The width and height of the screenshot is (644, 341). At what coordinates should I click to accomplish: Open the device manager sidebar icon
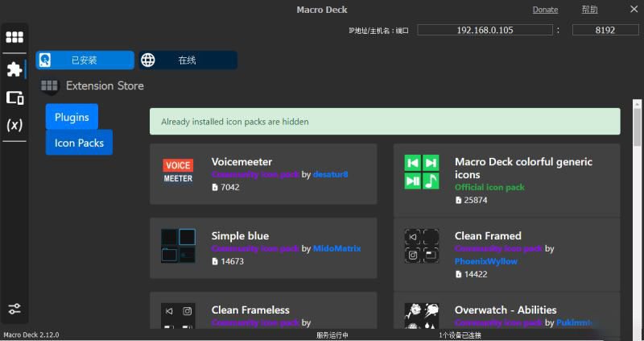14,98
